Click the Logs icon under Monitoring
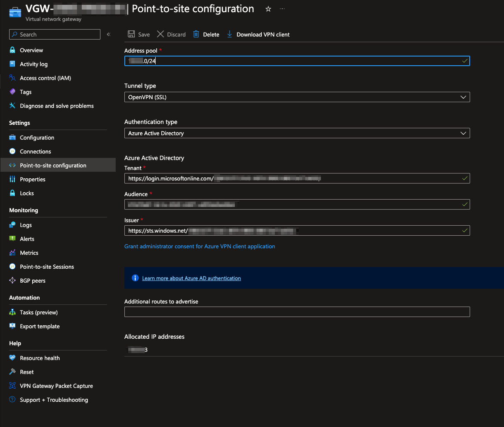The height and width of the screenshot is (427, 504). 12,224
